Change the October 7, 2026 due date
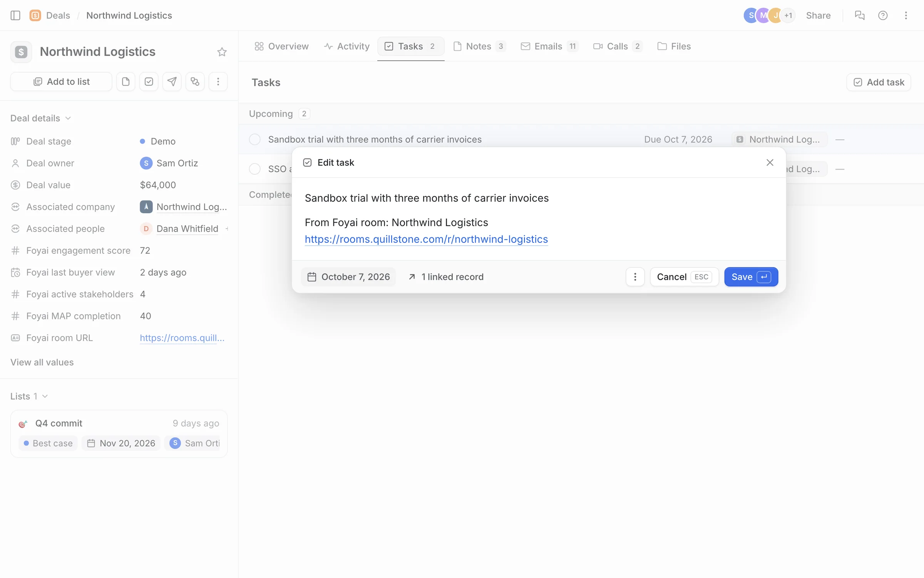924x578 pixels. (x=348, y=277)
